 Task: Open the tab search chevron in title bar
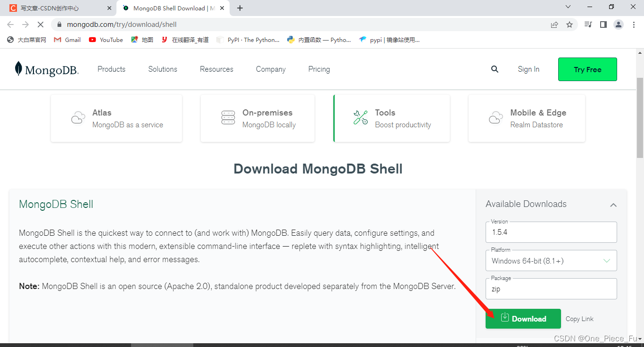click(x=568, y=7)
